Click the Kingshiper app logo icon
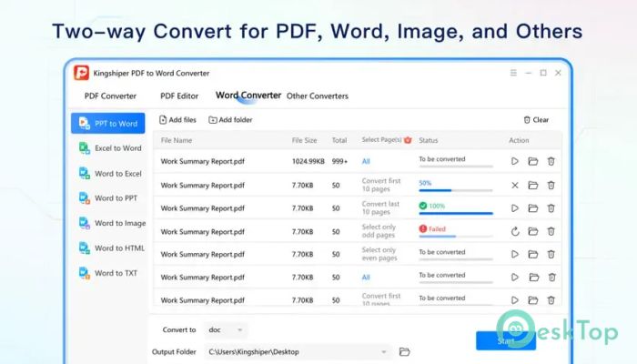The height and width of the screenshot is (364, 637). [x=81, y=73]
